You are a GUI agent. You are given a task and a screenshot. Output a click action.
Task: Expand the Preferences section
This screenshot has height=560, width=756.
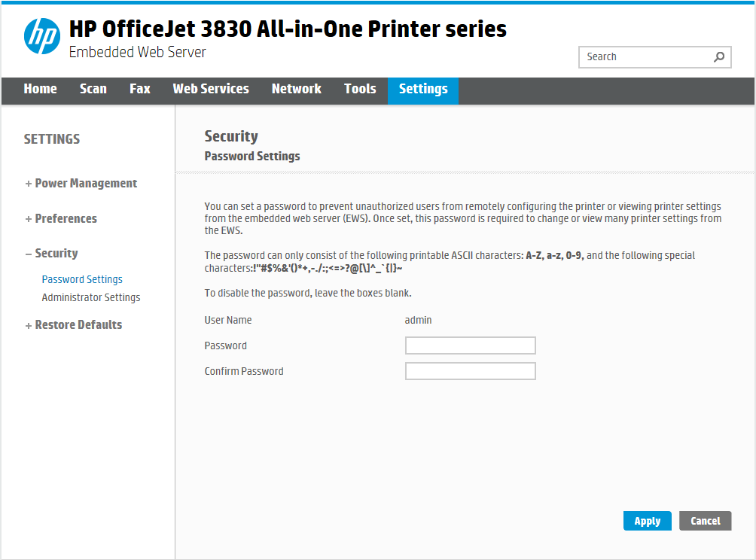coord(61,219)
